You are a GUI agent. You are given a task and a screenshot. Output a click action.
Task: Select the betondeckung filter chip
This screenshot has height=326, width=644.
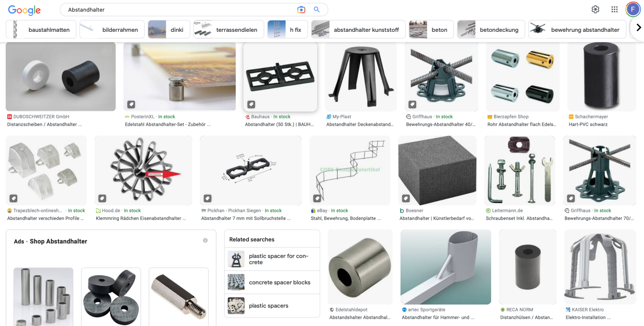pyautogui.click(x=491, y=29)
